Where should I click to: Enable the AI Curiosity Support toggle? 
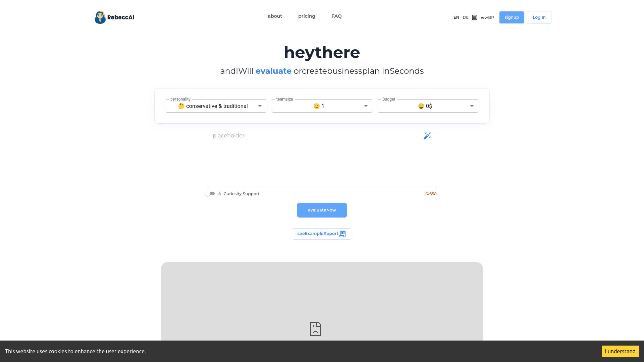[210, 194]
